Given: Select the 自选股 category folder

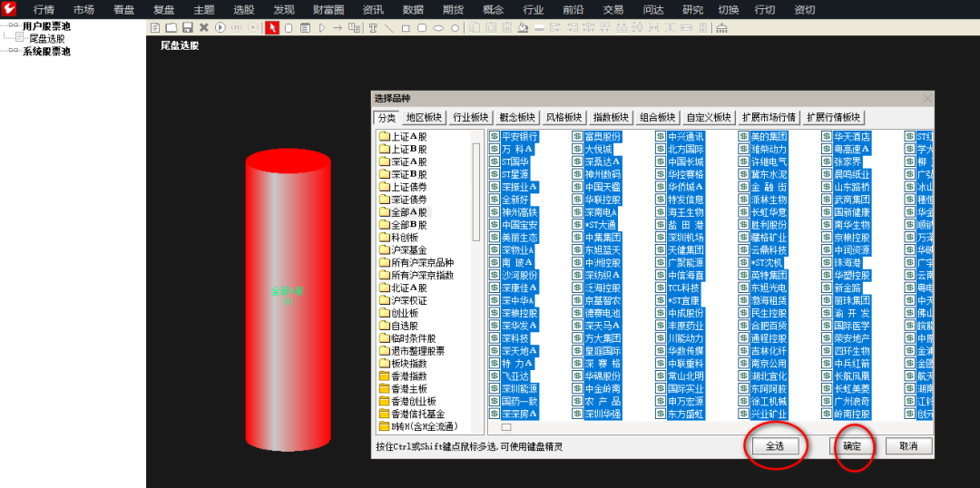Looking at the screenshot, I should [x=400, y=326].
